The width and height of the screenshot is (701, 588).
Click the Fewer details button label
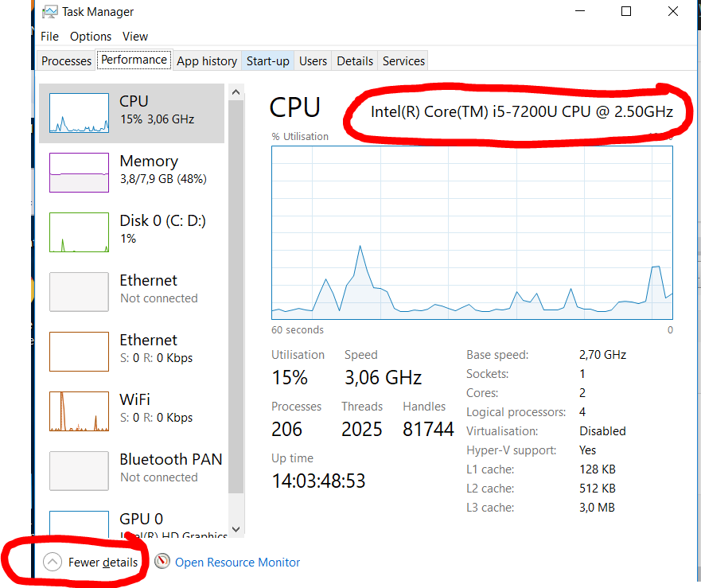103,562
